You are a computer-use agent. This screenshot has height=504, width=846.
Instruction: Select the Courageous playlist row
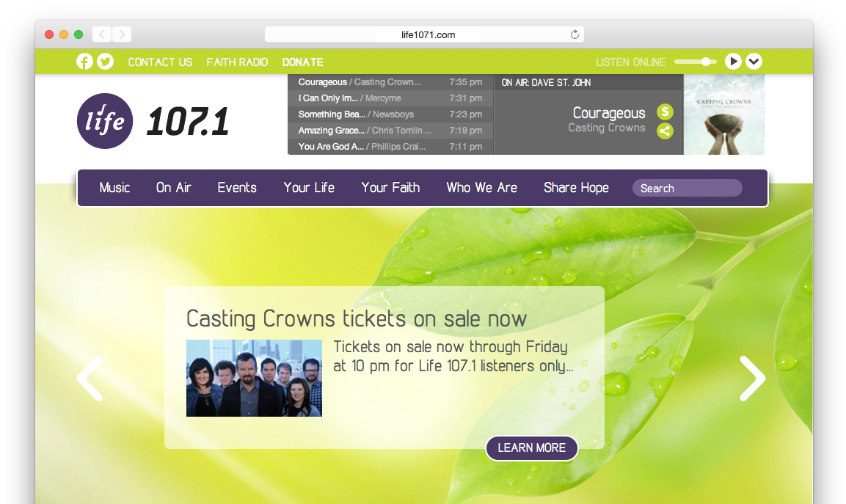point(390,82)
